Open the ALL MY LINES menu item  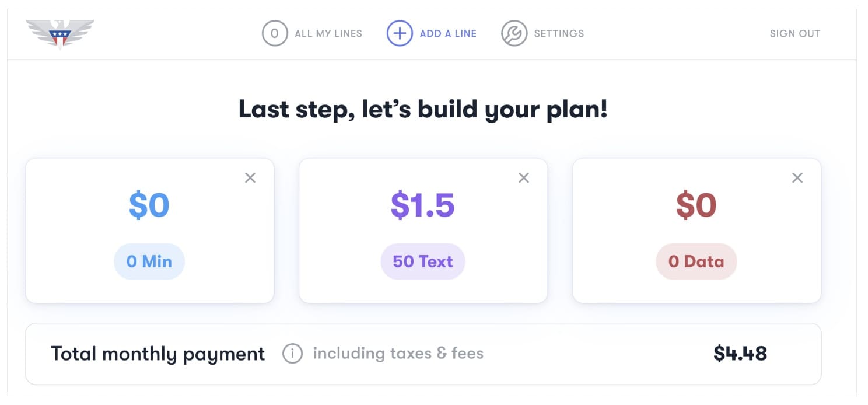[x=328, y=34]
